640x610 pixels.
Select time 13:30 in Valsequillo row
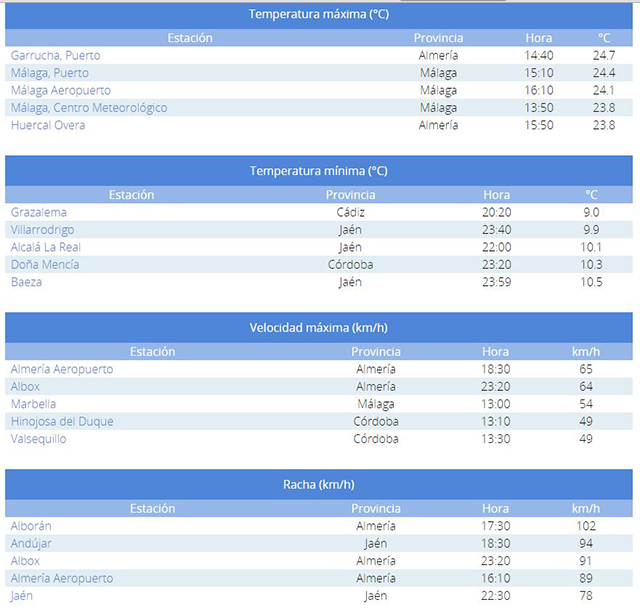point(496,439)
